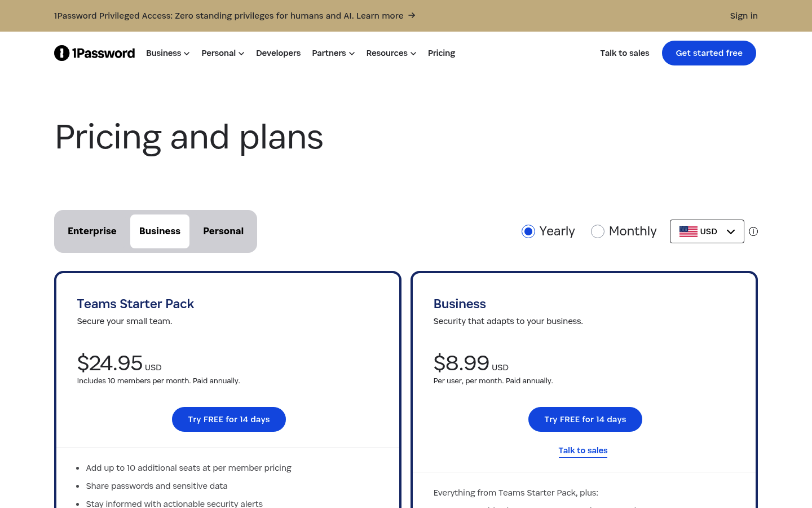Switch to the Enterprise plans tab
812x508 pixels.
tap(92, 231)
